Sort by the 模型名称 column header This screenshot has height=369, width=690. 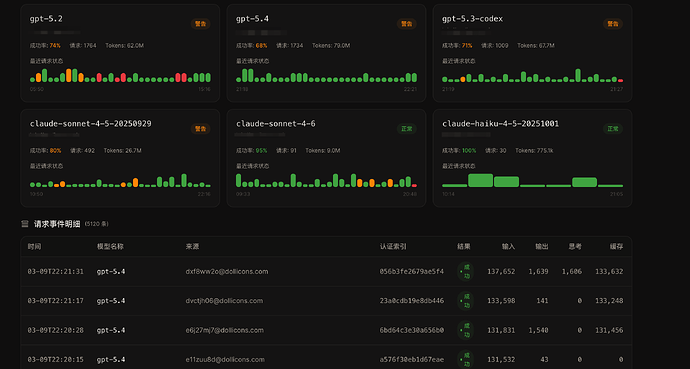pyautogui.click(x=110, y=247)
